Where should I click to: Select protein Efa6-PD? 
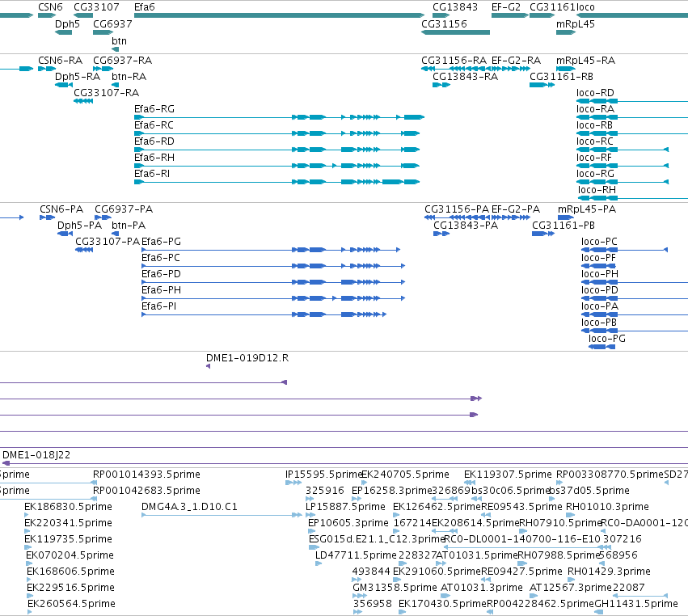161,274
